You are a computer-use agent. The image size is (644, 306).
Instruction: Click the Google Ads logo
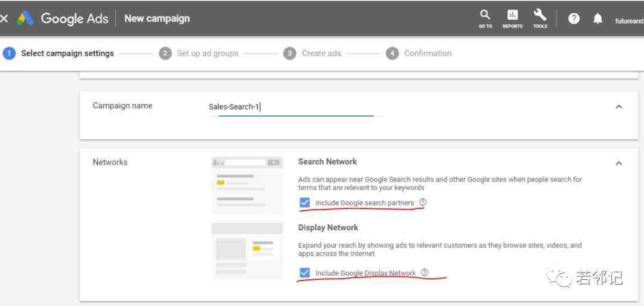[63, 18]
